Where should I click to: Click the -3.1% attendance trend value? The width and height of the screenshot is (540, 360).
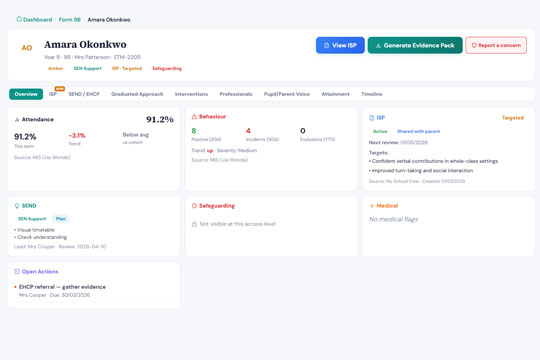click(77, 135)
